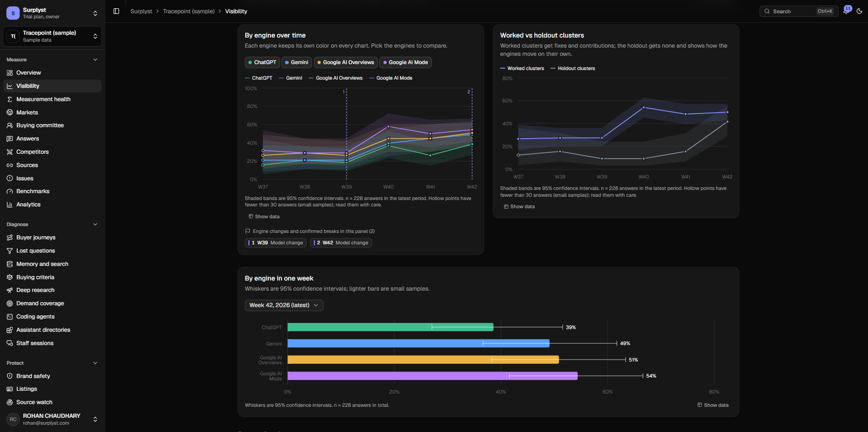Click the Deep research telescope icon
The height and width of the screenshot is (432, 868).
(10, 290)
